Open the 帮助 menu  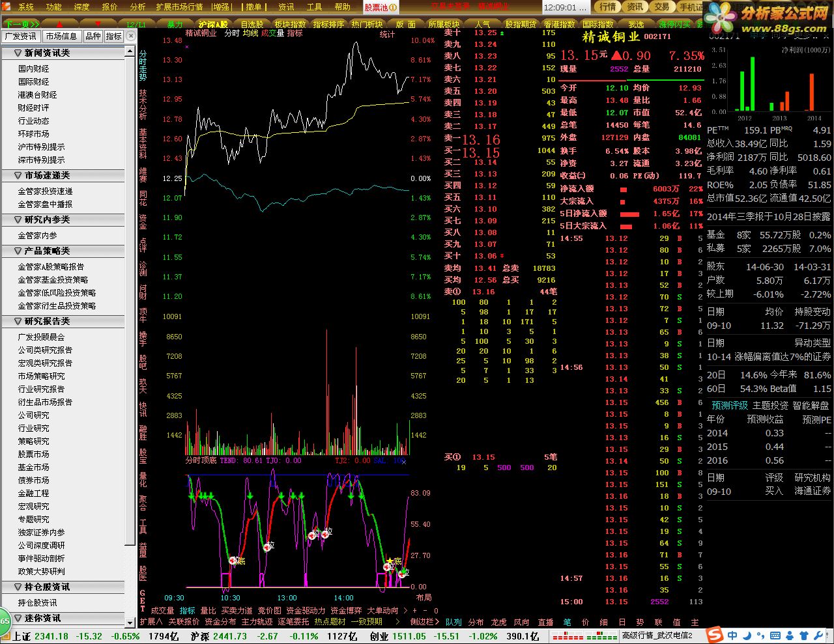(343, 7)
